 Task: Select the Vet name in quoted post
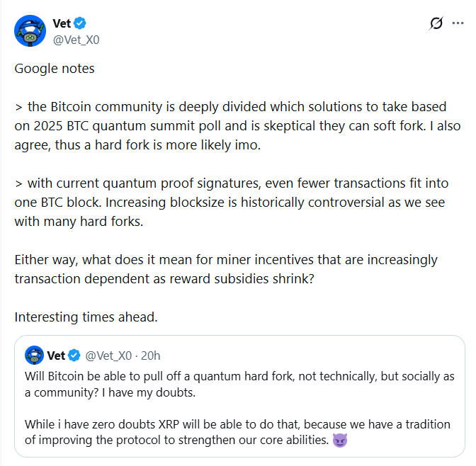(x=57, y=355)
